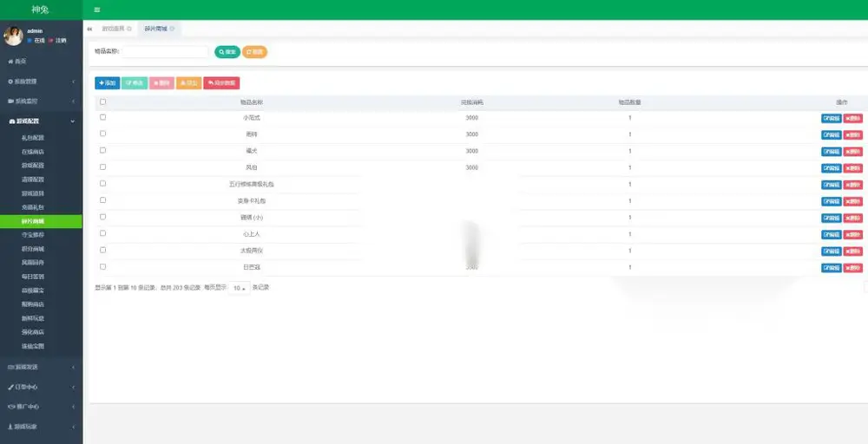Open the rows-per-page dropdown showing 10

pyautogui.click(x=240, y=288)
